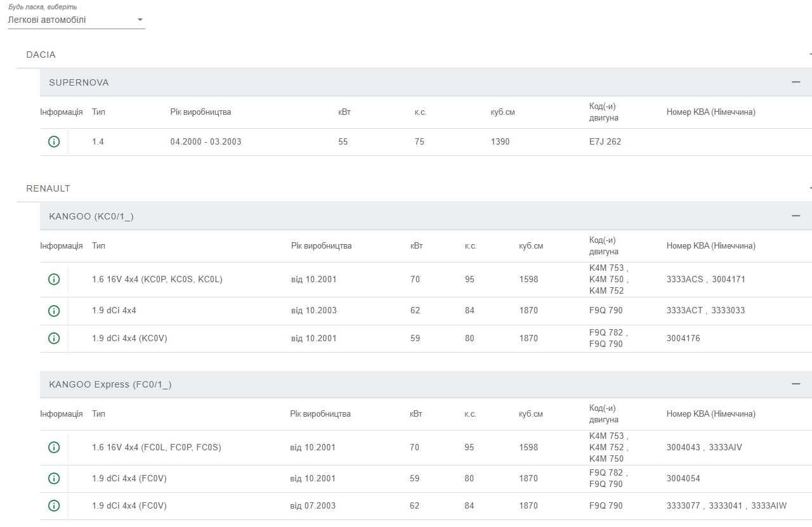The image size is (812, 527).
Task: Click engine codes K4M 753, K4M 752, K4M 750
Action: 609,447
